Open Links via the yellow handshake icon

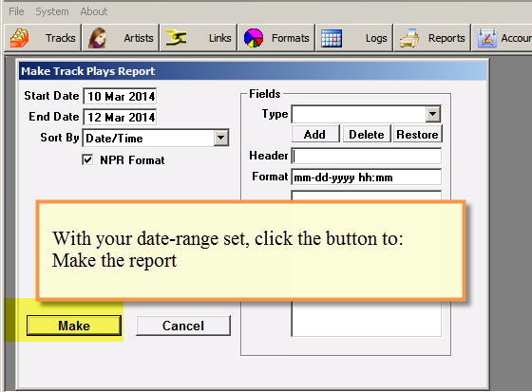(176, 38)
